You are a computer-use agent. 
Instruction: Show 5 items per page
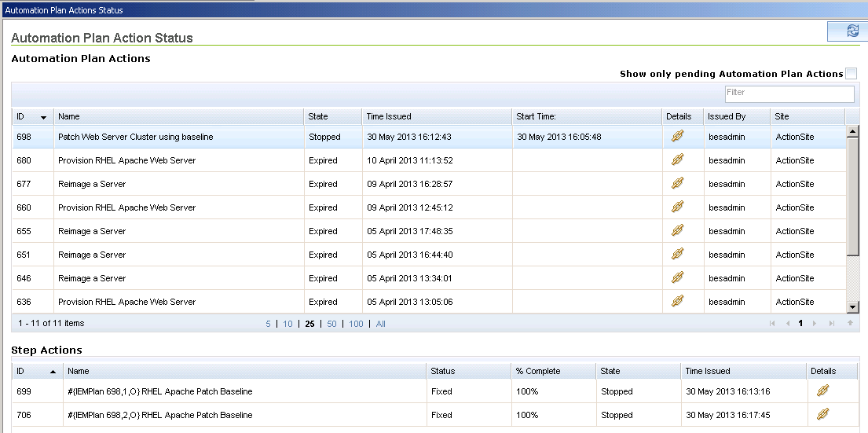pyautogui.click(x=268, y=324)
